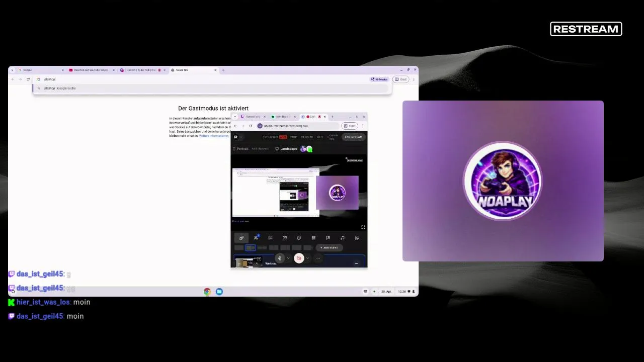Open Gast profile in the Restream window
Viewport: 644px width, 362px height.
tap(350, 126)
